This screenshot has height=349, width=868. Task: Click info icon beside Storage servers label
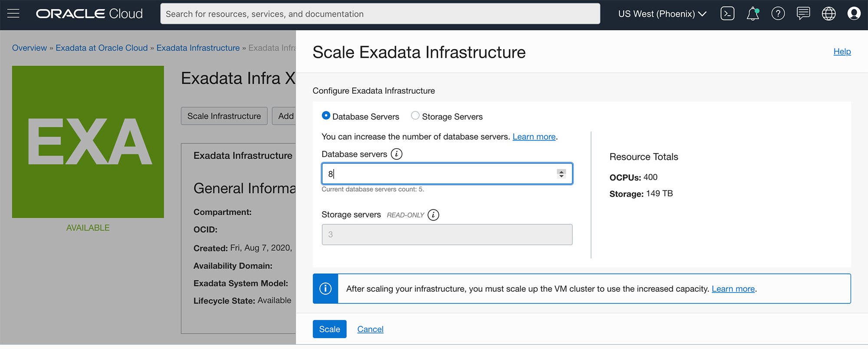433,215
